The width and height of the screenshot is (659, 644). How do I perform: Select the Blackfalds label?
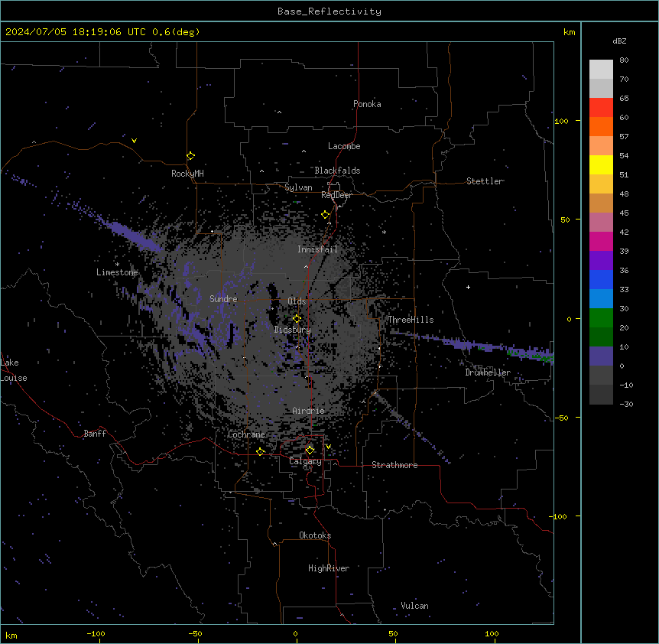pos(337,171)
